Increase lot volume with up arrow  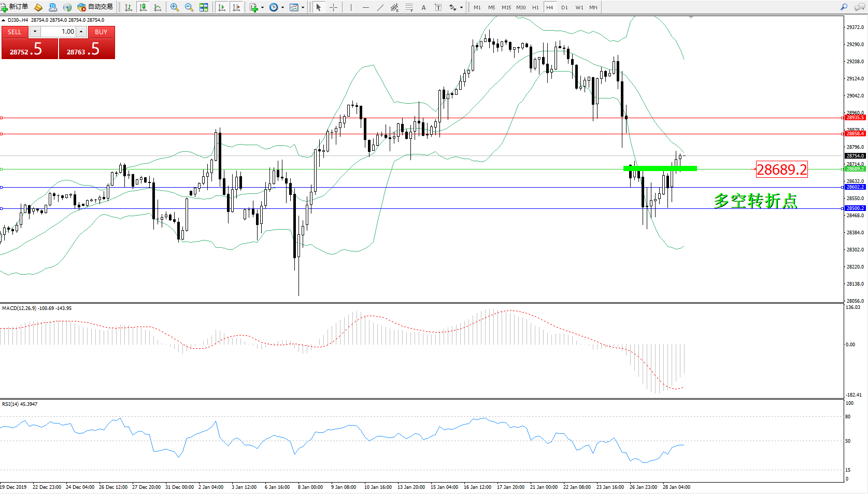[x=81, y=32]
